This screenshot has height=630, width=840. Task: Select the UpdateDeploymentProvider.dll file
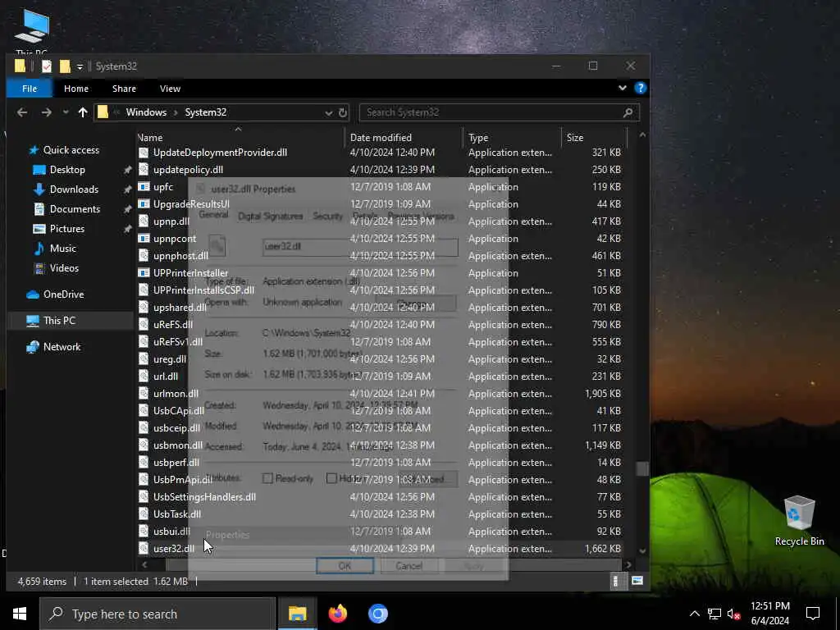(x=220, y=153)
